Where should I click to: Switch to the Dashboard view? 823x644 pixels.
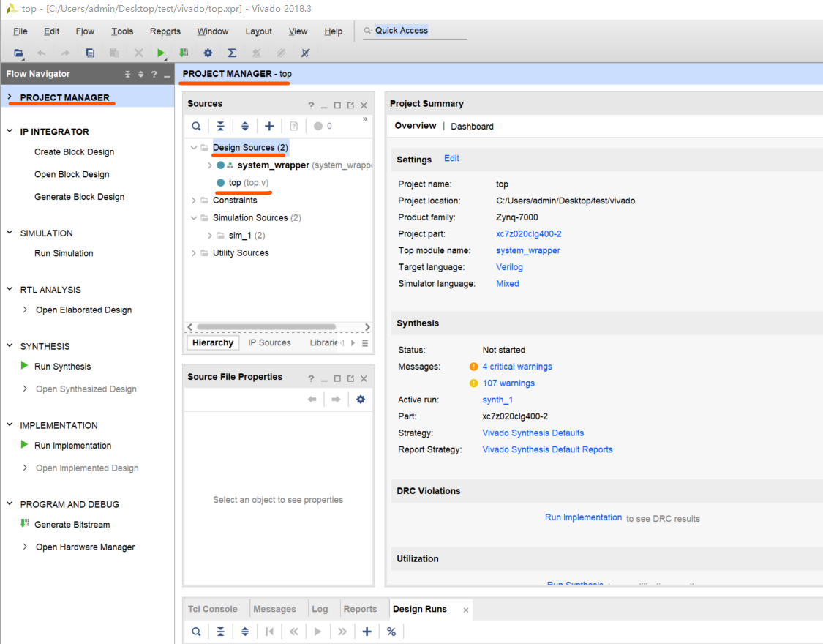click(472, 127)
